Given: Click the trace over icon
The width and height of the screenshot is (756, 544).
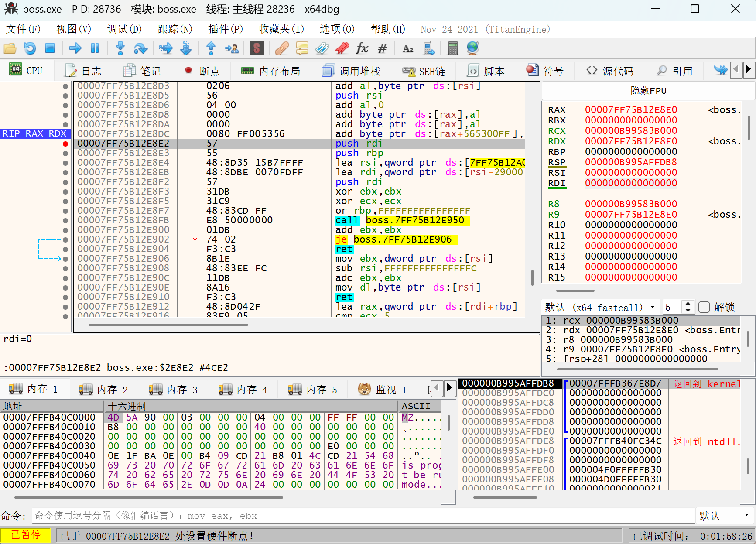Looking at the screenshot, I should [x=186, y=48].
